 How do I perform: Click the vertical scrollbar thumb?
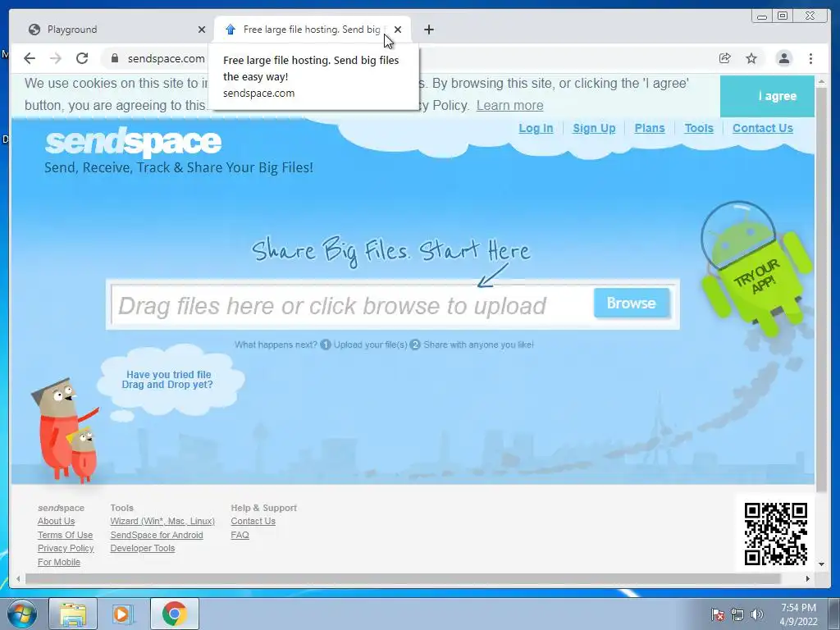pyautogui.click(x=821, y=290)
